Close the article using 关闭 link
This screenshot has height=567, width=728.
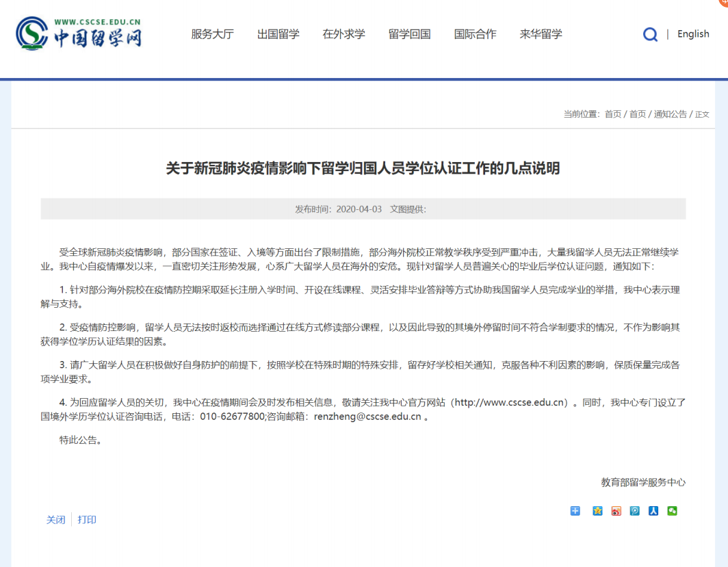[x=56, y=520]
